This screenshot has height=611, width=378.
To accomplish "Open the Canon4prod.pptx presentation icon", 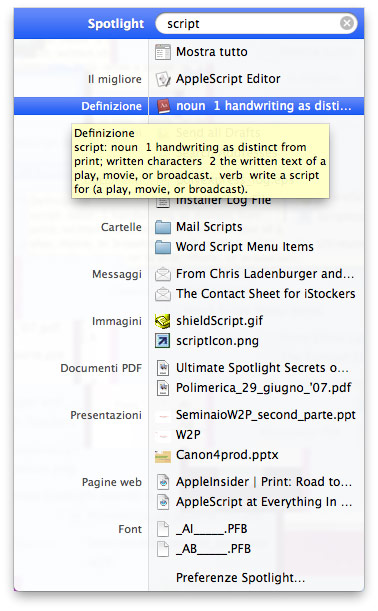I will [163, 456].
